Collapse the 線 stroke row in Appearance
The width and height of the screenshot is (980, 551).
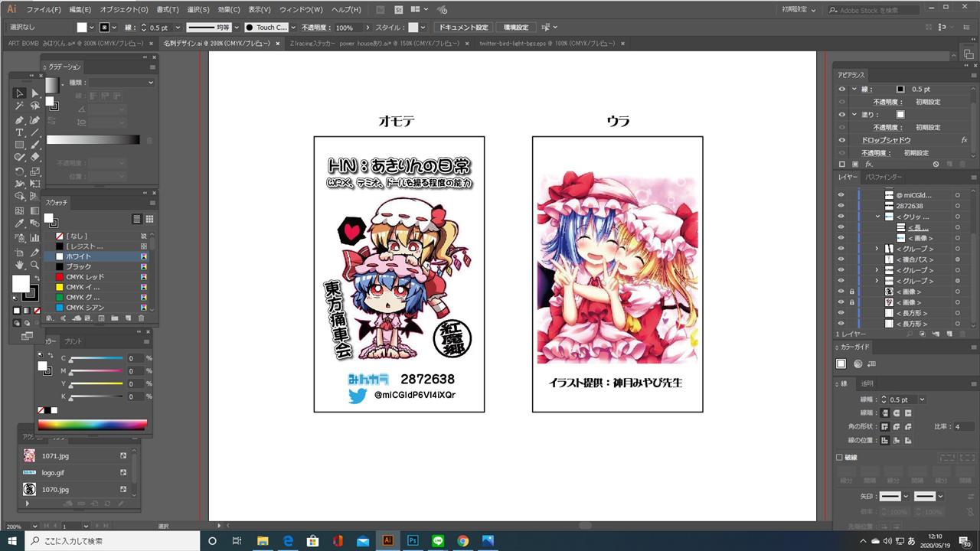point(854,89)
